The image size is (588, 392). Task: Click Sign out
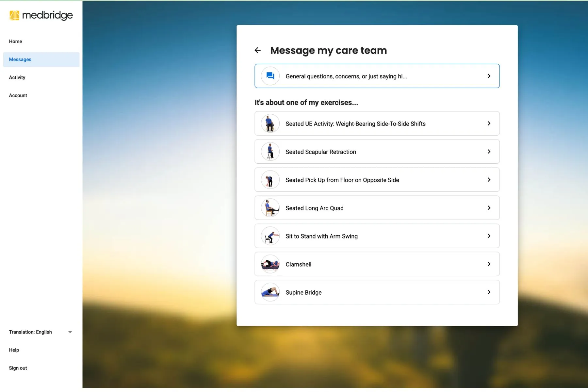[18, 368]
